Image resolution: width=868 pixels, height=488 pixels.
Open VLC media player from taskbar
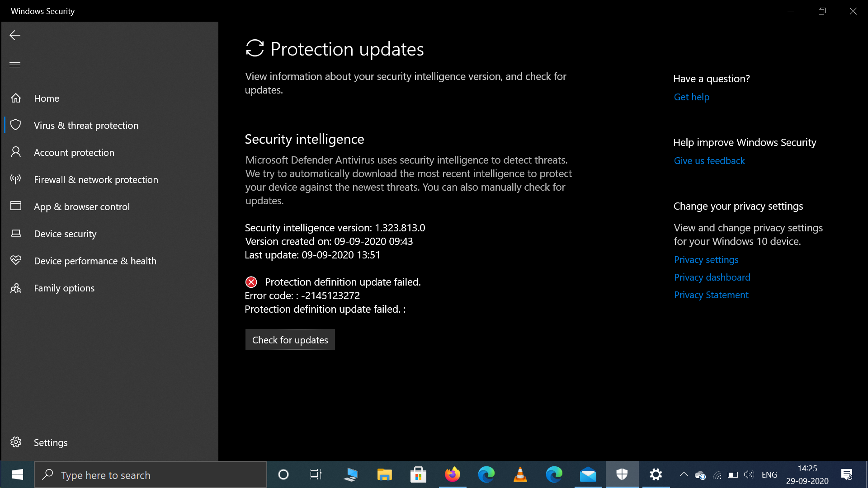click(520, 474)
